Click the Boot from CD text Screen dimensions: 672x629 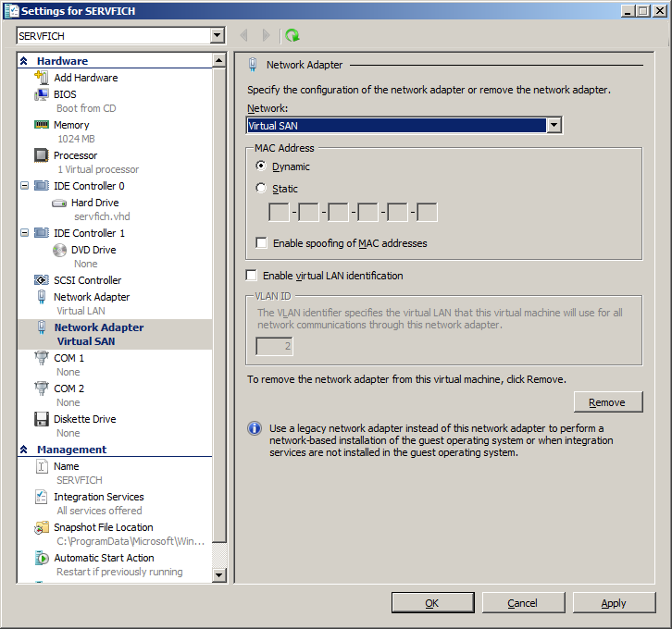pos(86,108)
